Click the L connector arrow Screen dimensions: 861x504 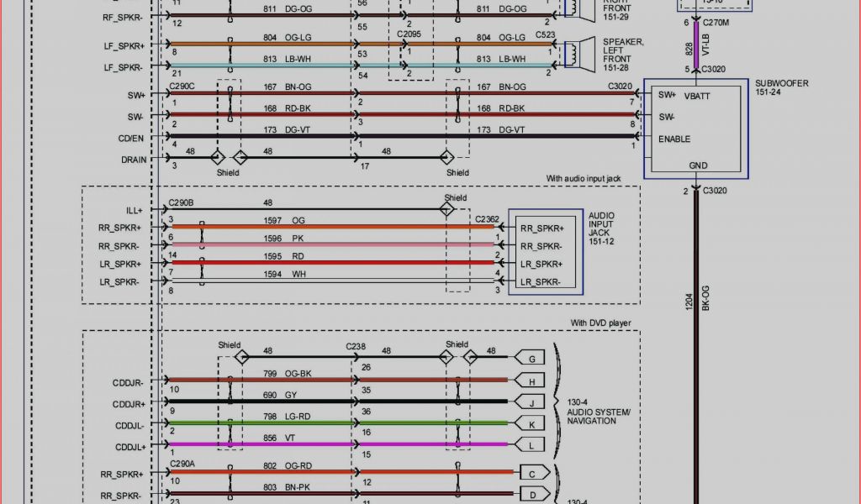click(531, 445)
